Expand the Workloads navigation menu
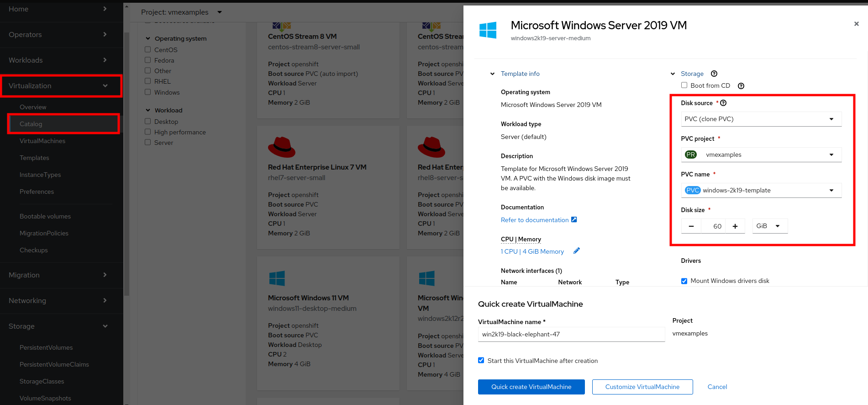 (x=61, y=60)
